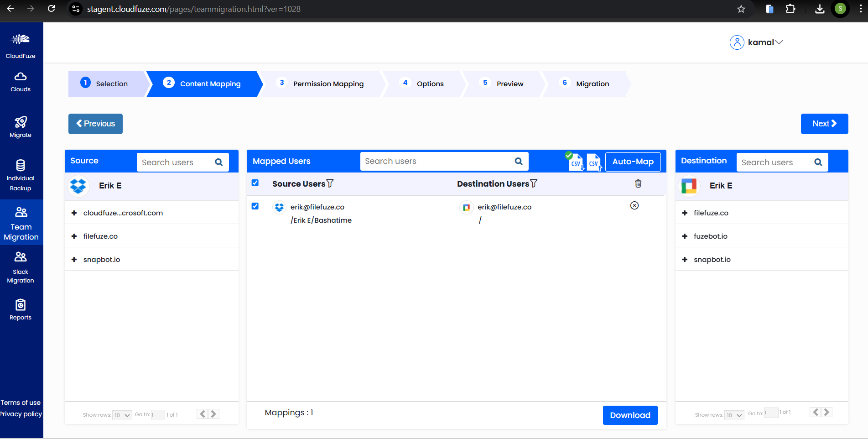Click the Mapped Users search magnifier icon
The image size is (868, 439).
pos(519,161)
